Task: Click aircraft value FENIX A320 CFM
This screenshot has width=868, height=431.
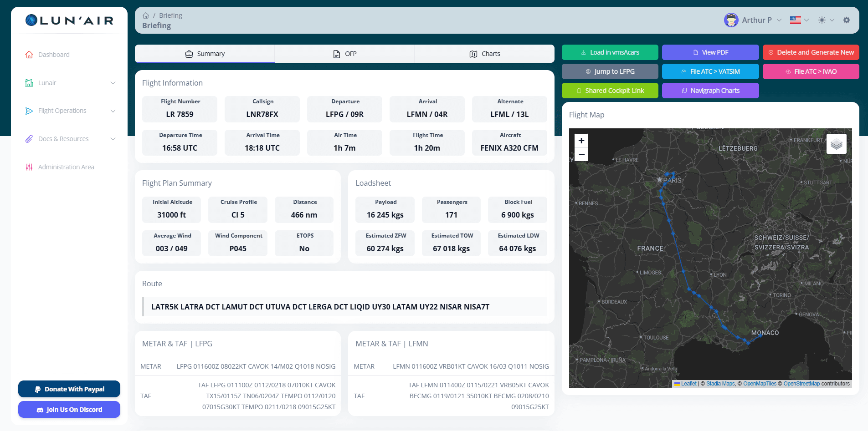Action: point(509,148)
